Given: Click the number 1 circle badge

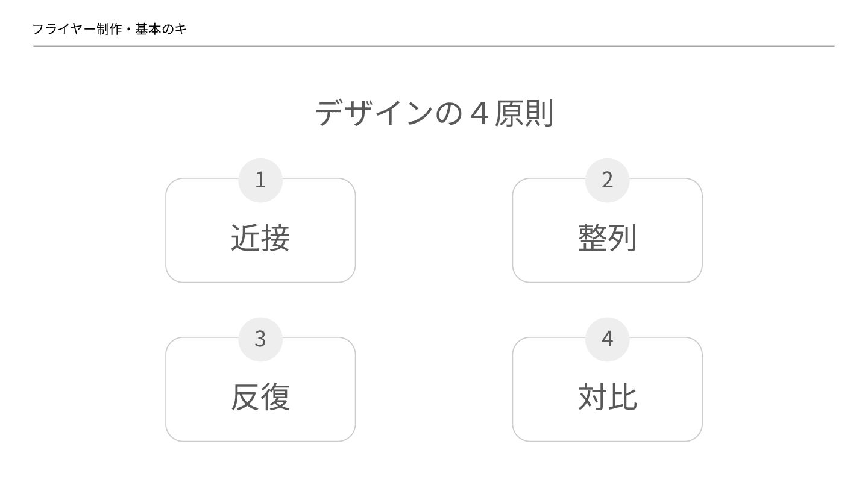Looking at the screenshot, I should click(260, 180).
